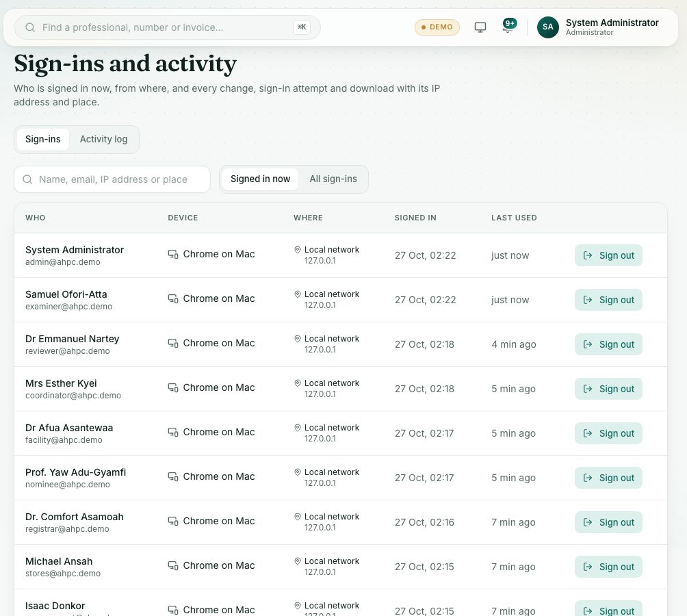Click location pin in Dr Afua Asantewaa row
The height and width of the screenshot is (616, 687).
(298, 428)
